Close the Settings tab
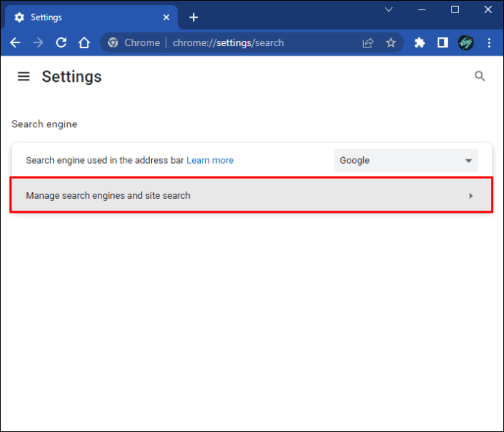504x432 pixels. [167, 17]
